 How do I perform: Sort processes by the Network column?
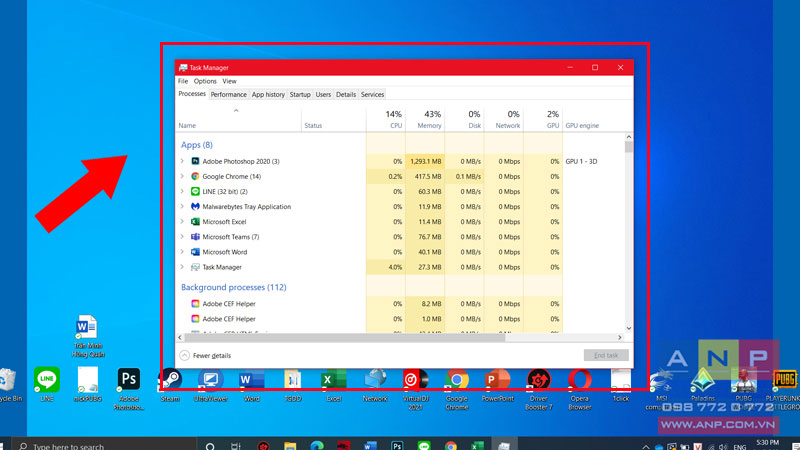(x=504, y=119)
